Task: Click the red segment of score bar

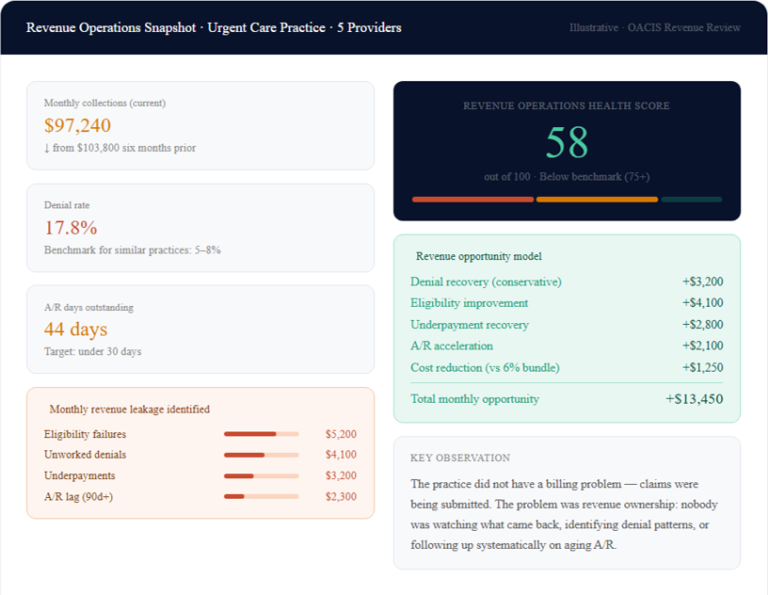Action: pos(473,199)
